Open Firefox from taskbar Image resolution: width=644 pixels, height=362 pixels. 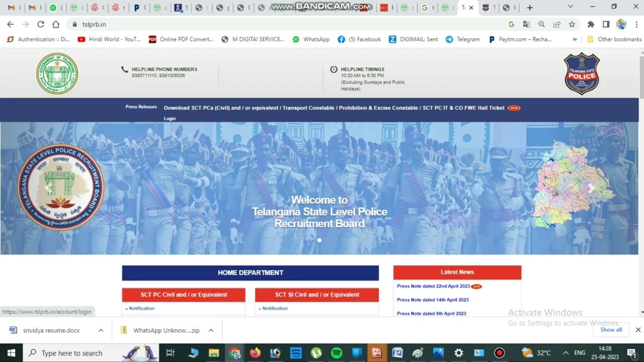pos(255,353)
